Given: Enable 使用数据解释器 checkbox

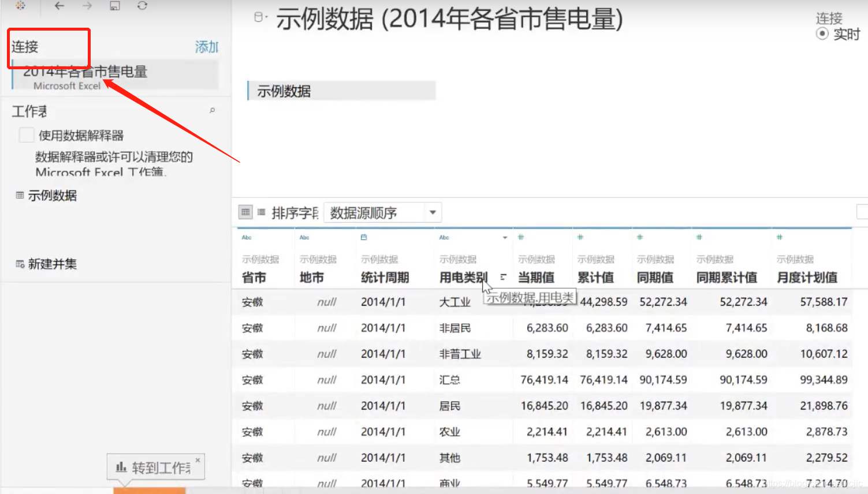Looking at the screenshot, I should click(27, 135).
